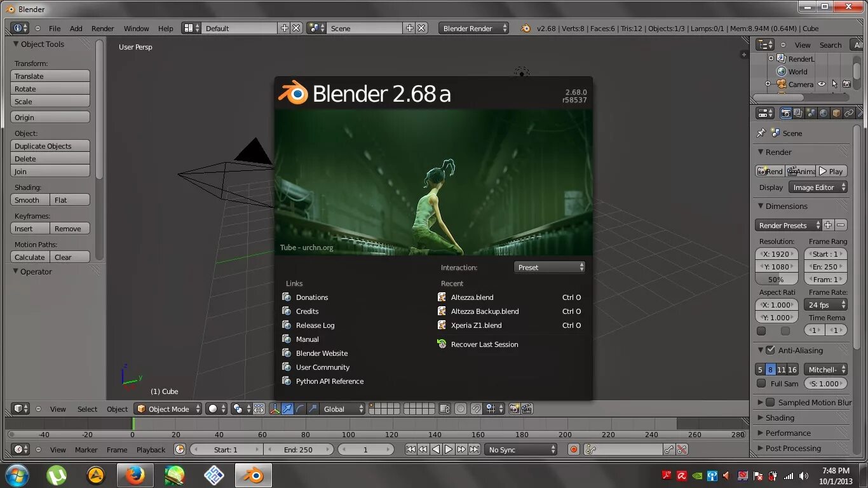868x488 pixels.
Task: Click the Duplicate Objects button
Action: [x=50, y=146]
